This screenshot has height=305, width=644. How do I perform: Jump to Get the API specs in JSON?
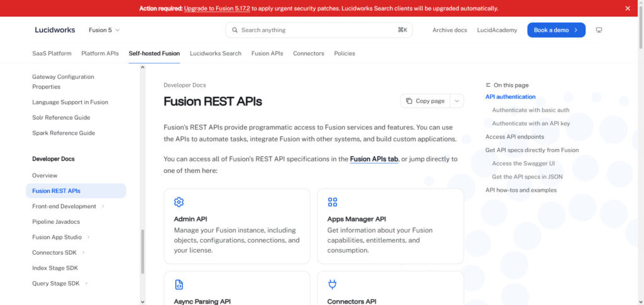(528, 177)
